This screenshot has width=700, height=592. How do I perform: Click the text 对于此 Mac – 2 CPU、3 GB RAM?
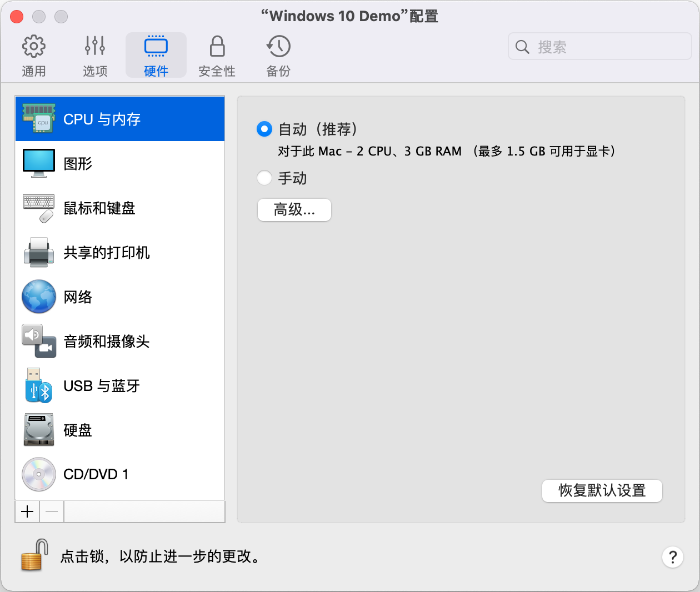click(x=370, y=152)
